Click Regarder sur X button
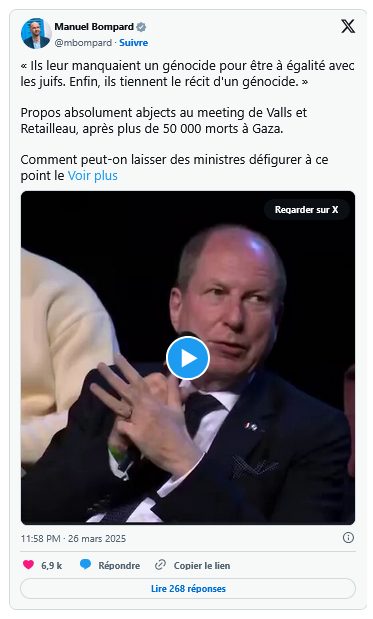373x619 pixels. (x=307, y=210)
